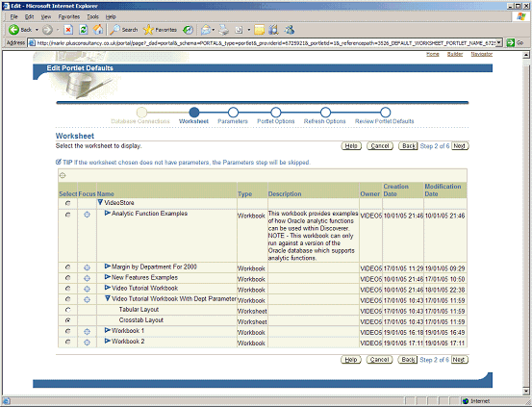532x407 pixels.
Task: Expand New Features Examples node
Action: 108,277
